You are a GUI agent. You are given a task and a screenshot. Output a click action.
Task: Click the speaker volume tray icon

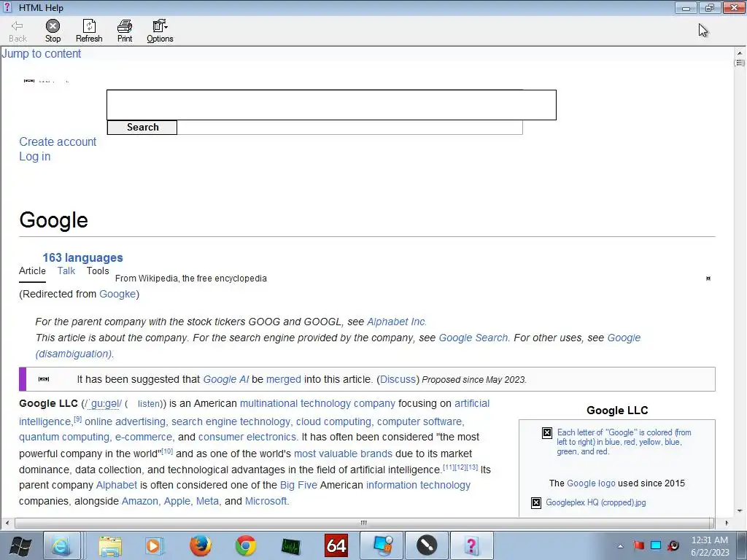[673, 545]
